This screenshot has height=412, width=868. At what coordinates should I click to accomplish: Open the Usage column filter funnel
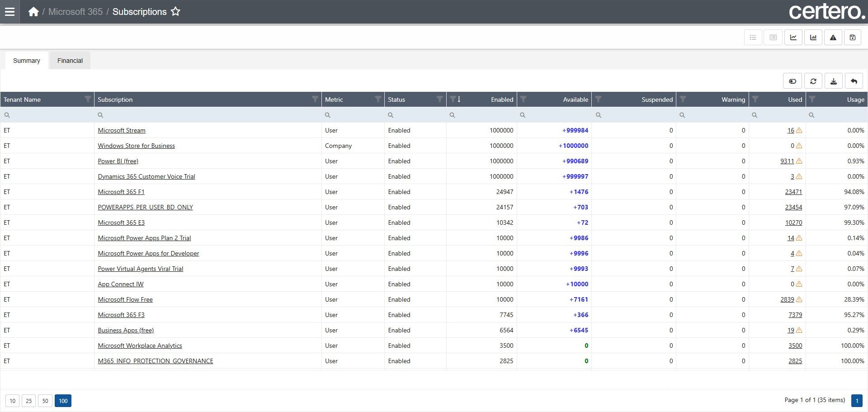(812, 99)
